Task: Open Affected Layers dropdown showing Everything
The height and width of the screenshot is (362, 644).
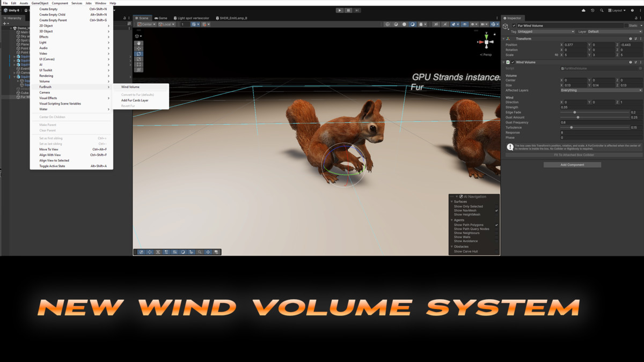Action: tap(601, 90)
